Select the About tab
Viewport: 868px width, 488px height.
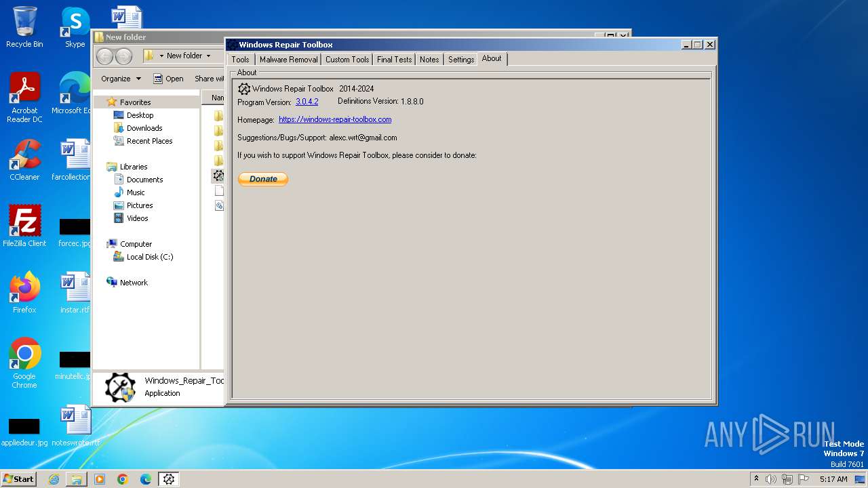[492, 59]
